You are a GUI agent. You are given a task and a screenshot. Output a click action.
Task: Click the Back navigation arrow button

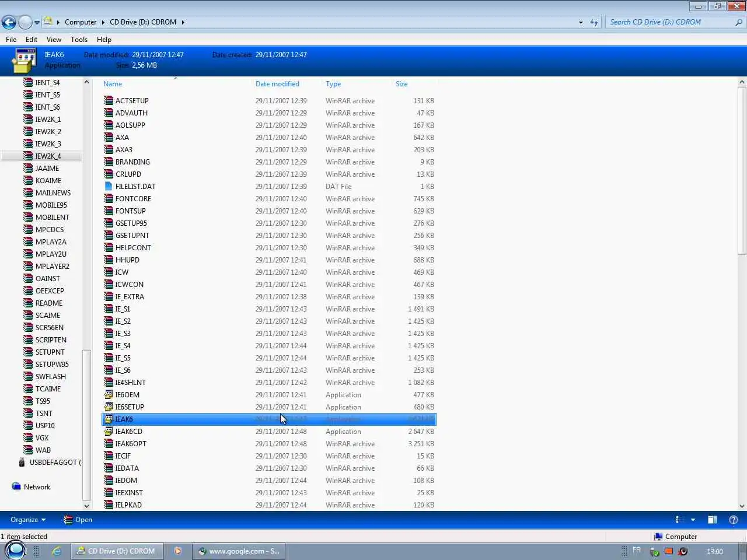tap(9, 22)
